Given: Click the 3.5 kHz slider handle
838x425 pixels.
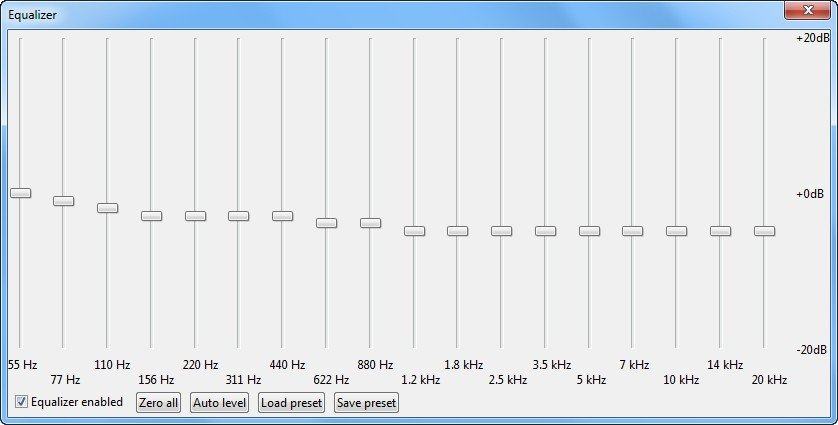Looking at the screenshot, I should click(x=546, y=230).
